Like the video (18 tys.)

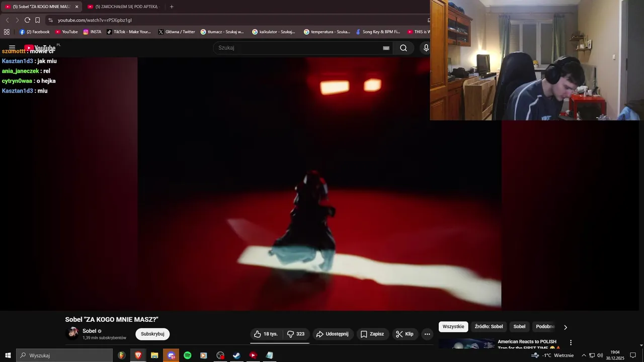266,334
